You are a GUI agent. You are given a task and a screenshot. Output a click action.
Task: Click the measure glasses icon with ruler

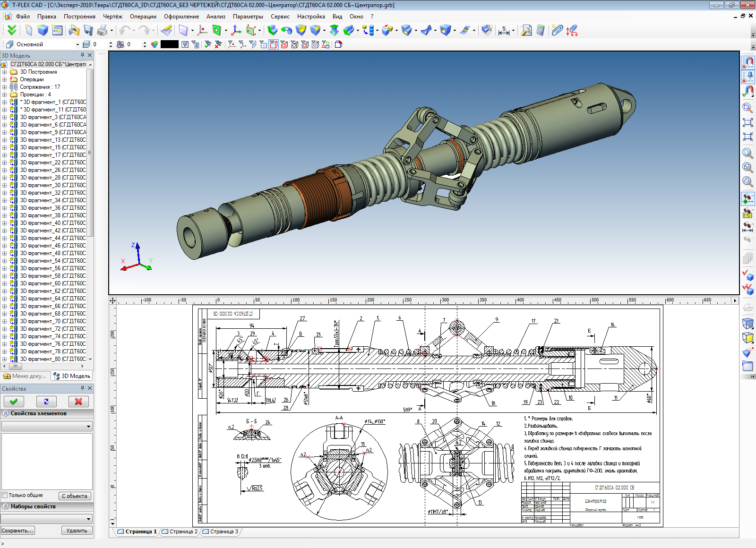tap(747, 226)
